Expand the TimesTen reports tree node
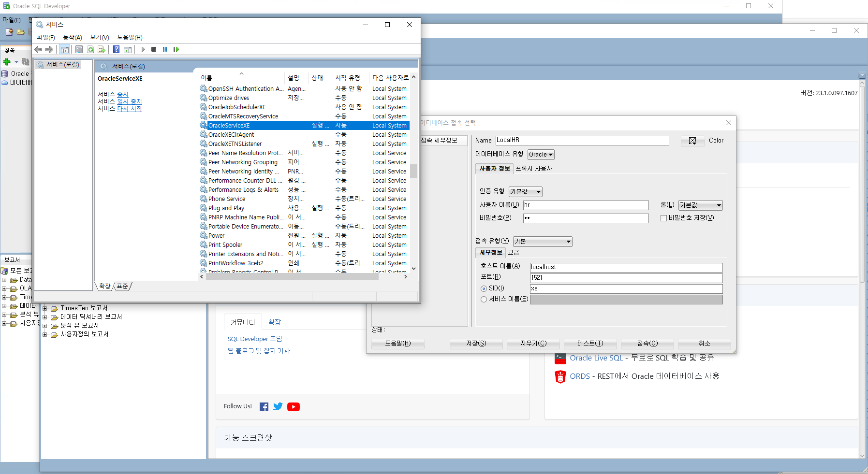The image size is (868, 474). tap(44, 308)
